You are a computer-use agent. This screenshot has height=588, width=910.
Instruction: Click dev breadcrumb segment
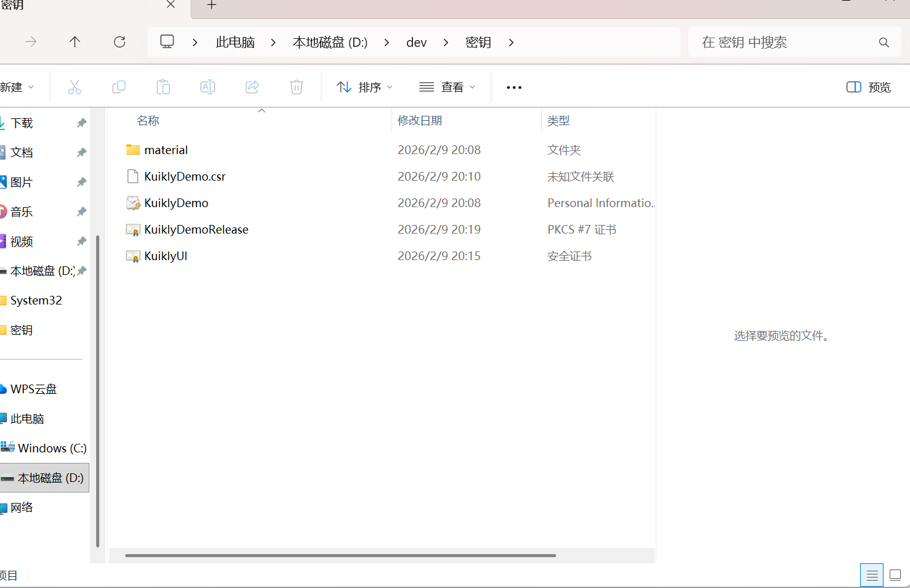[417, 43]
